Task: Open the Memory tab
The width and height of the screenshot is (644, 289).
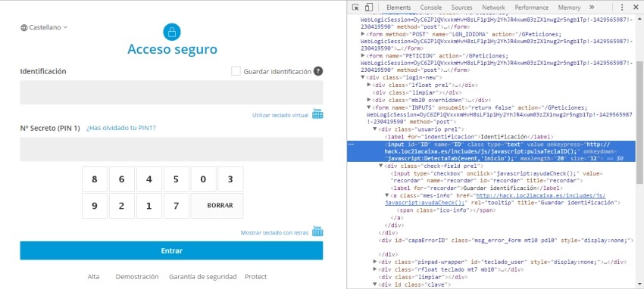Action: click(x=569, y=8)
